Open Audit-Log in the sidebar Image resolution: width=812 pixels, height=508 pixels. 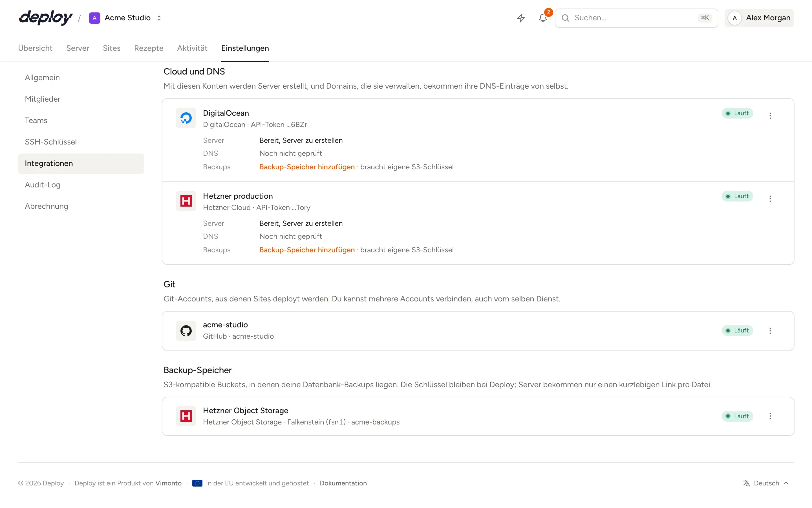81,185
